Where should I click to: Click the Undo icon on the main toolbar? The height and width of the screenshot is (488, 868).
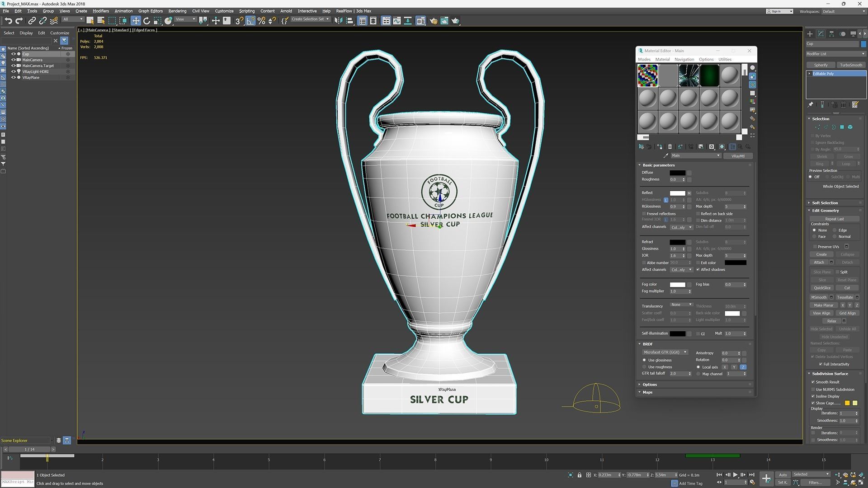tap(8, 20)
